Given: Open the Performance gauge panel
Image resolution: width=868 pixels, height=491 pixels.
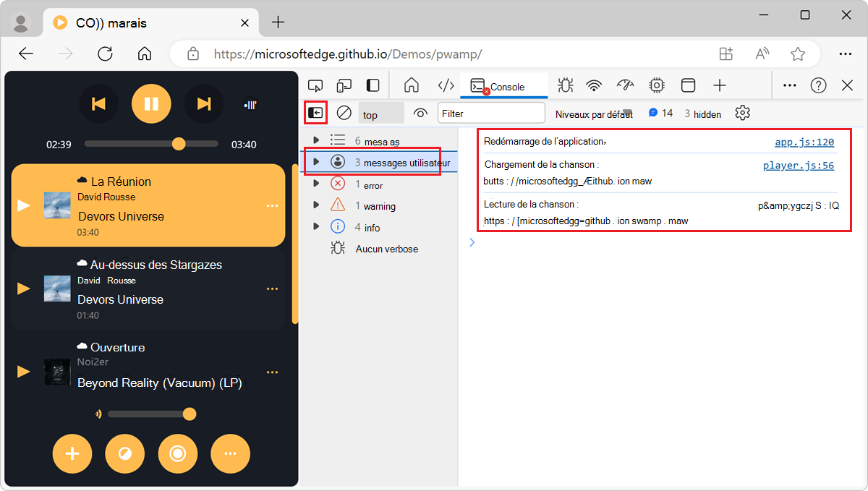Looking at the screenshot, I should click(625, 85).
